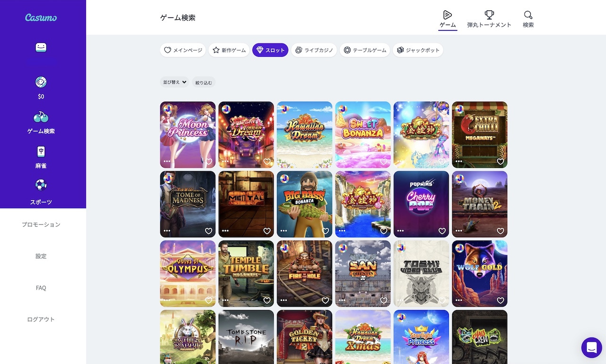Toggle heart on Money Train 2
The width and height of the screenshot is (606, 364).
[500, 231]
